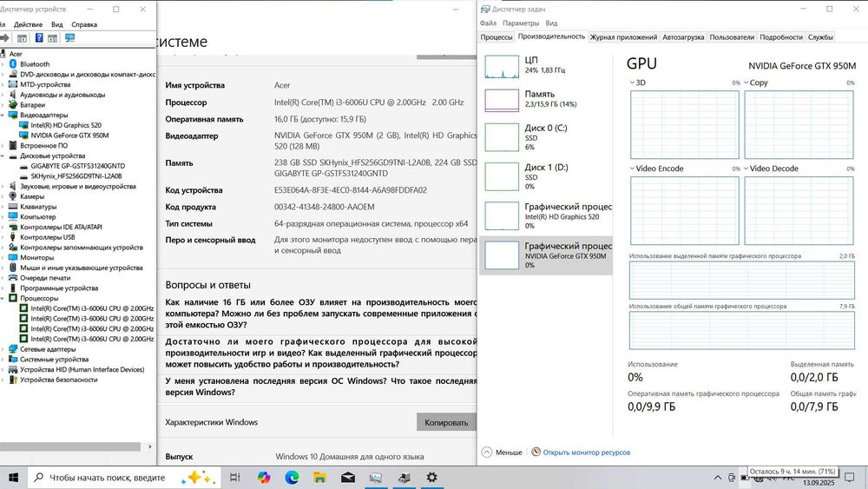Collapse the Процессоры category
This screenshot has height=489, width=868.
coord(3,299)
